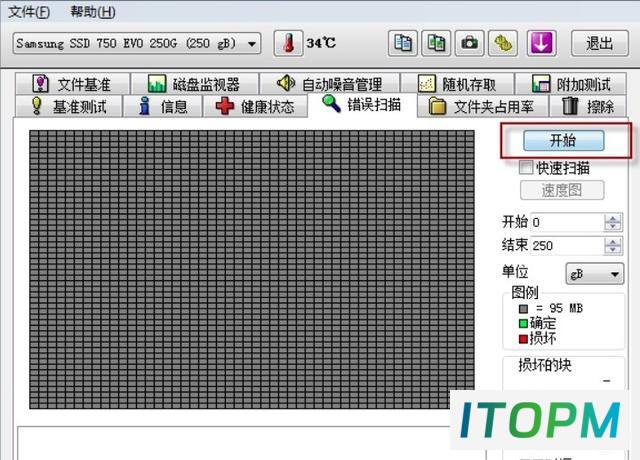This screenshot has width=640, height=460.
Task: Switch to the 文件夹占用率 tab
Action: [x=482, y=106]
